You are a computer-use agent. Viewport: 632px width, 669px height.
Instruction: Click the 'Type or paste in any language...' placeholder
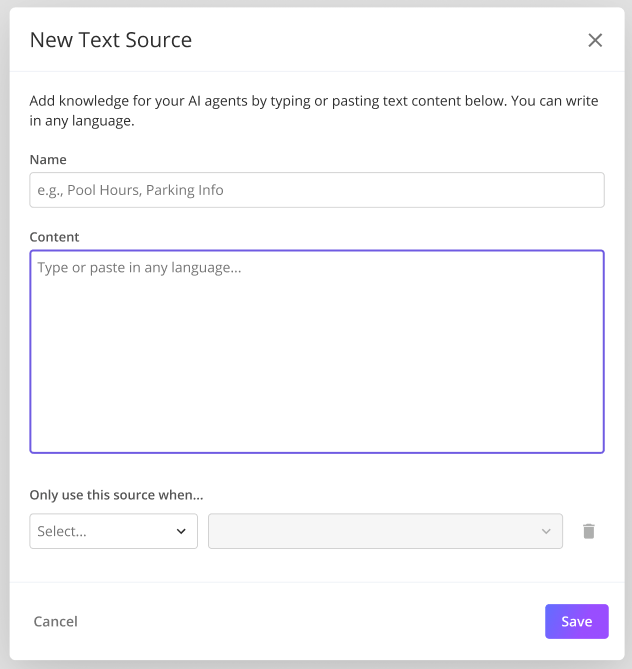pyautogui.click(x=139, y=268)
